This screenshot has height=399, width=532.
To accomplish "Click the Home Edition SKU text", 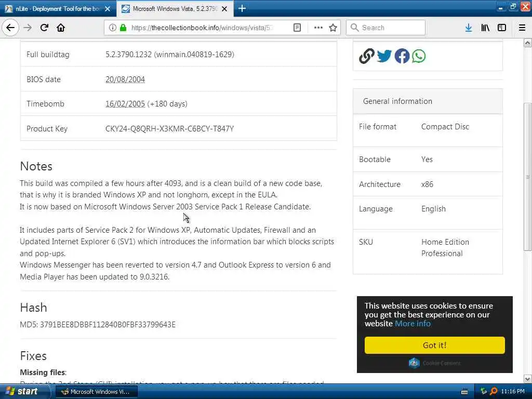I will coord(445,242).
